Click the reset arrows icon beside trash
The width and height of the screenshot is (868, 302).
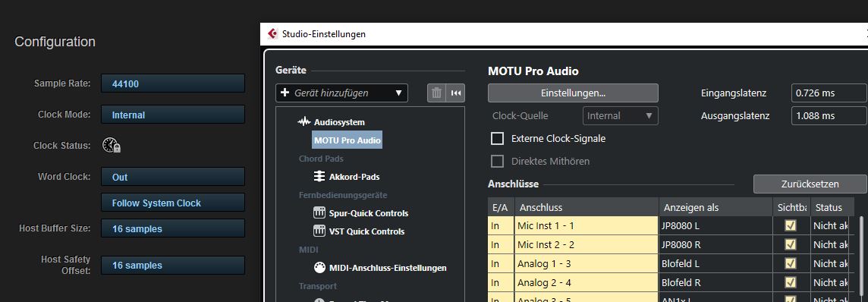coord(455,93)
